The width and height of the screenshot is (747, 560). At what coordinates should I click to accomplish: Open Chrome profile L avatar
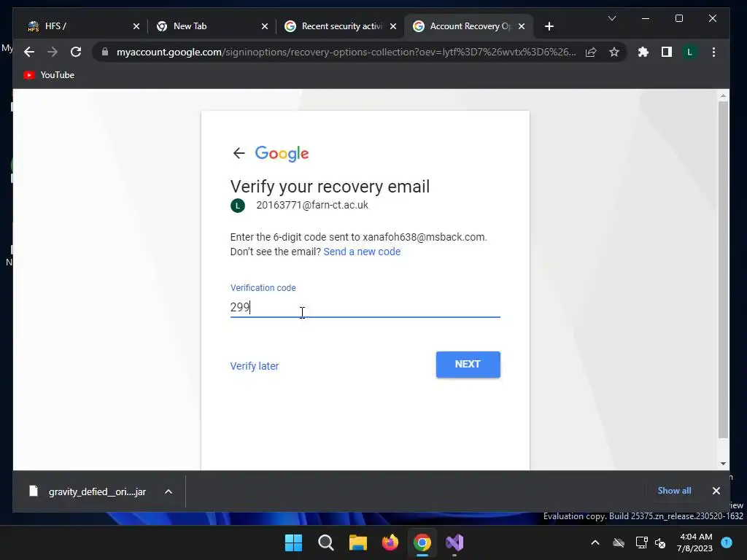coord(689,52)
